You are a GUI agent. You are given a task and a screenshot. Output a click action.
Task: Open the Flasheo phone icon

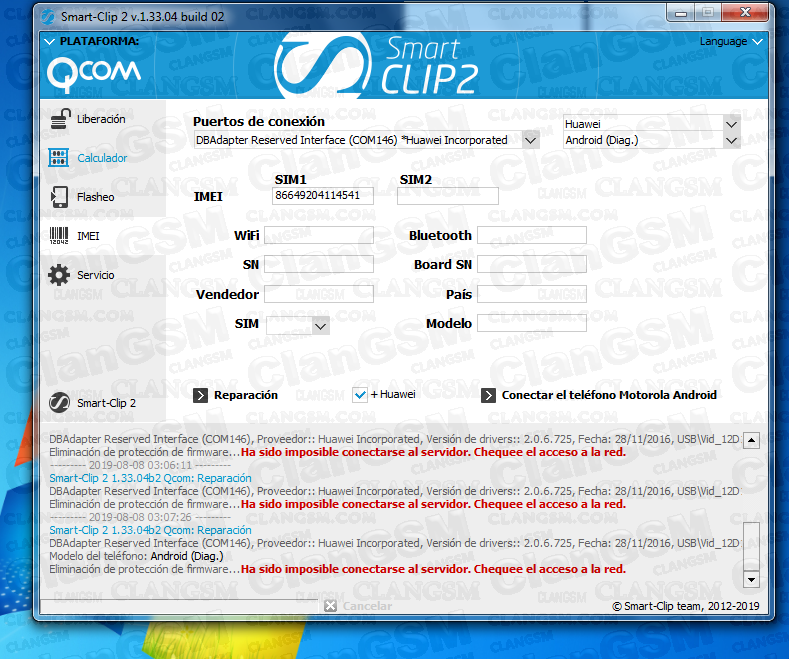coord(59,197)
